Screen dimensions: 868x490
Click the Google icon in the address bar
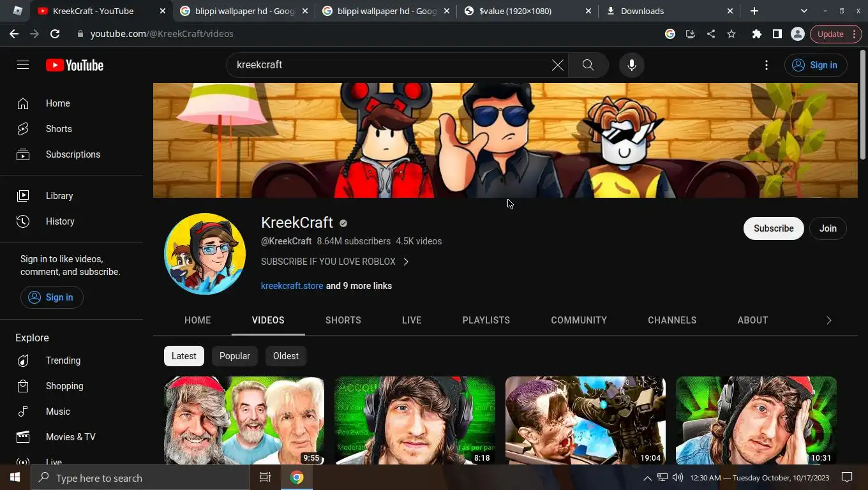(670, 34)
